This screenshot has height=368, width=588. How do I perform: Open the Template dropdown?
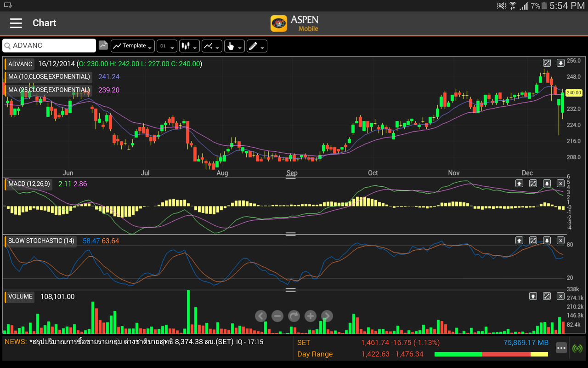(x=132, y=46)
